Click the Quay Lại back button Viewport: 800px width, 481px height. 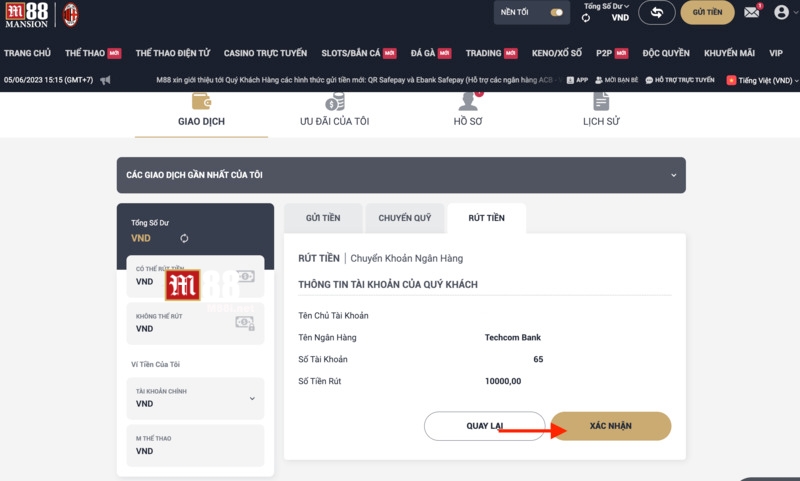pos(484,426)
